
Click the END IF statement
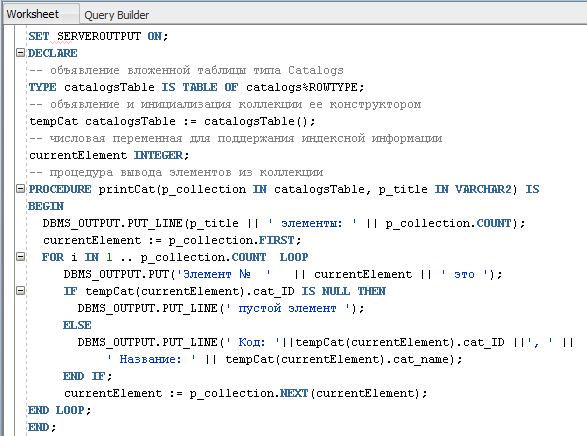pyautogui.click(x=88, y=376)
